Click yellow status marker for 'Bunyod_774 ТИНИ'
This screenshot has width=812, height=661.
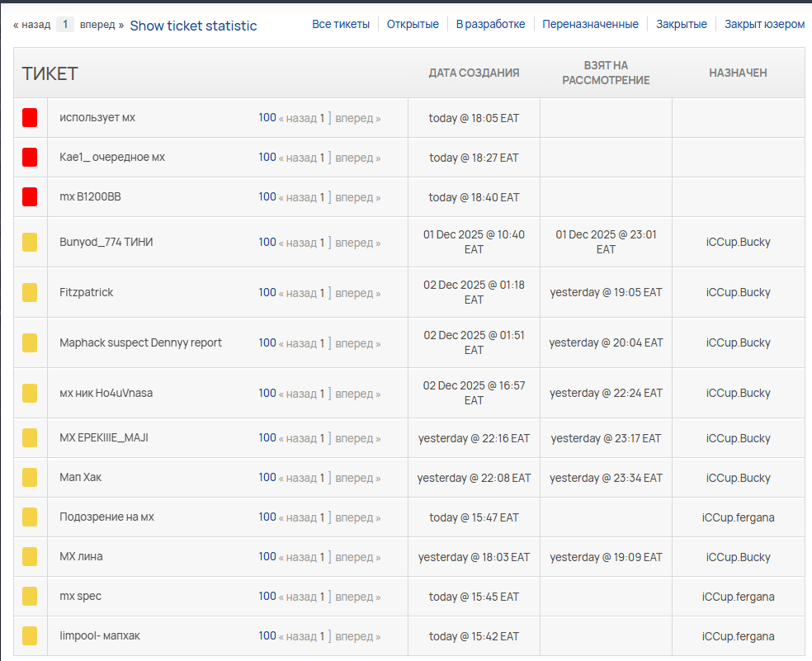(x=30, y=242)
